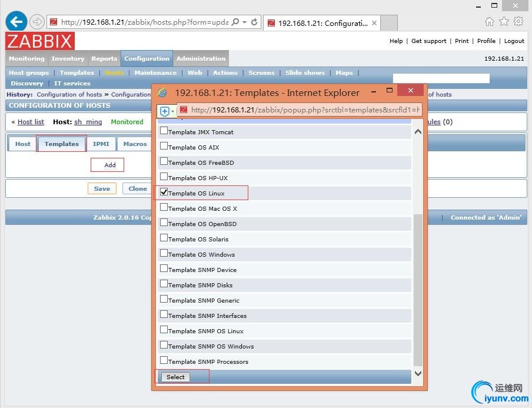Screen dimensions: 532x408
Task: Check the Template SNMP Generic checkbox
Action: coord(164,298)
